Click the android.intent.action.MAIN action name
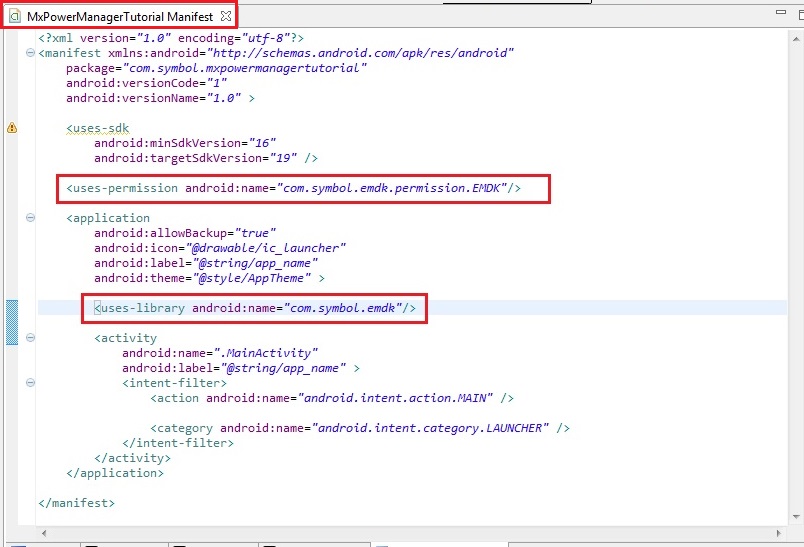The width and height of the screenshot is (804, 547). pyautogui.click(x=396, y=398)
